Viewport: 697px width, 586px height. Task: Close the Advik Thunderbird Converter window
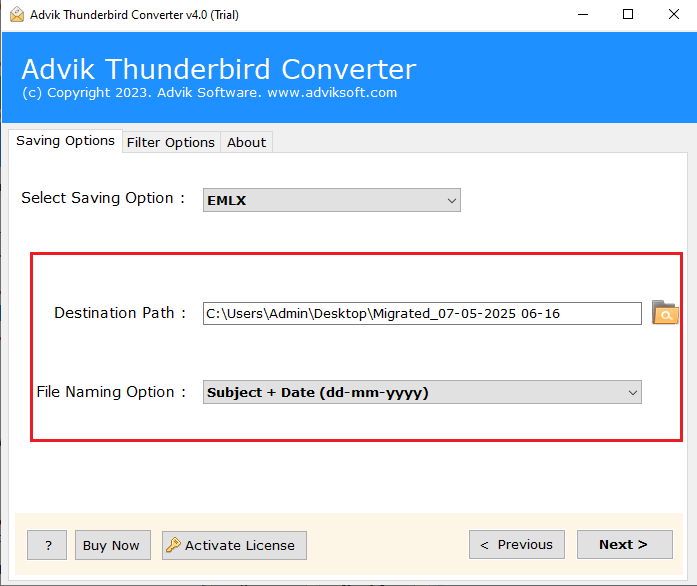(x=673, y=15)
